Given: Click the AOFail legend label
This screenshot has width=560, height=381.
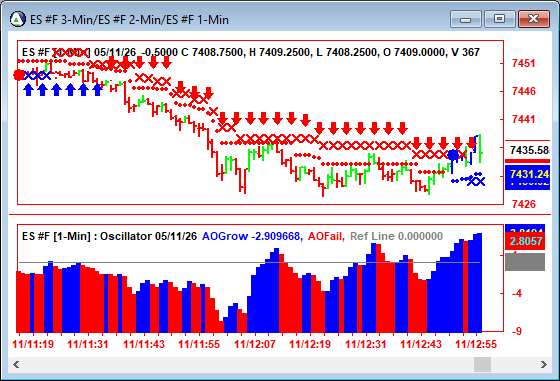Looking at the screenshot, I should [326, 236].
